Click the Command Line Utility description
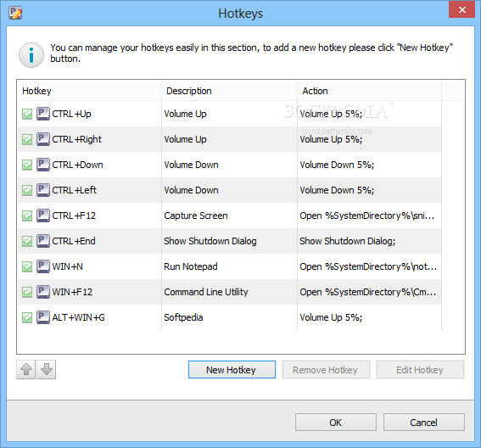The width and height of the screenshot is (481, 448). click(206, 292)
